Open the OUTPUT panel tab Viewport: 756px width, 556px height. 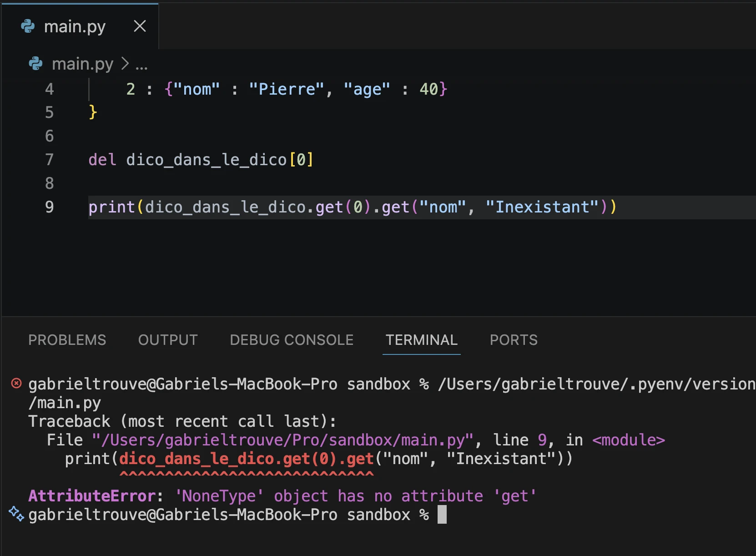pyautogui.click(x=168, y=340)
